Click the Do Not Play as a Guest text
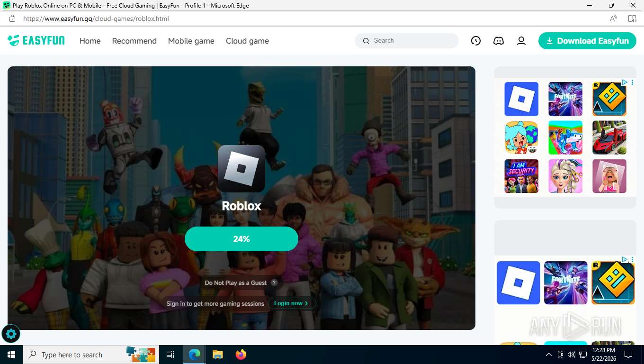 tap(236, 283)
